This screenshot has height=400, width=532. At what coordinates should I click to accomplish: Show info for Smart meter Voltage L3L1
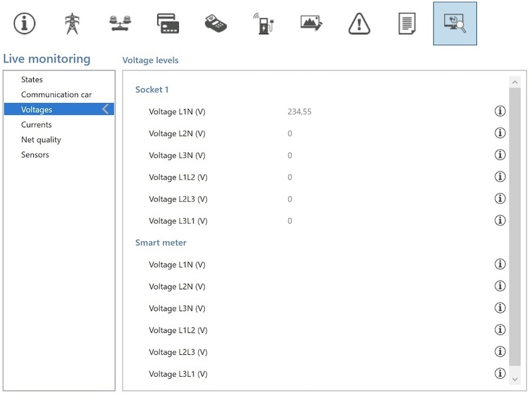(x=500, y=374)
